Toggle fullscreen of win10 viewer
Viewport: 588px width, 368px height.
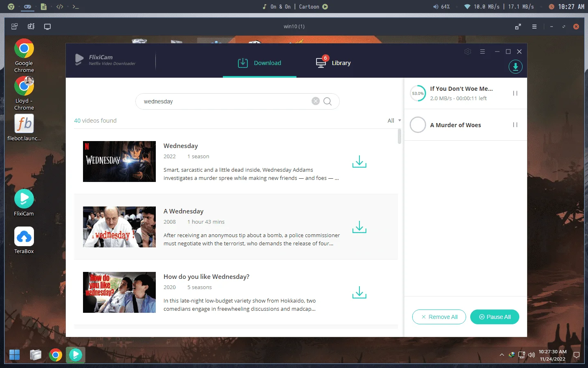pos(518,27)
